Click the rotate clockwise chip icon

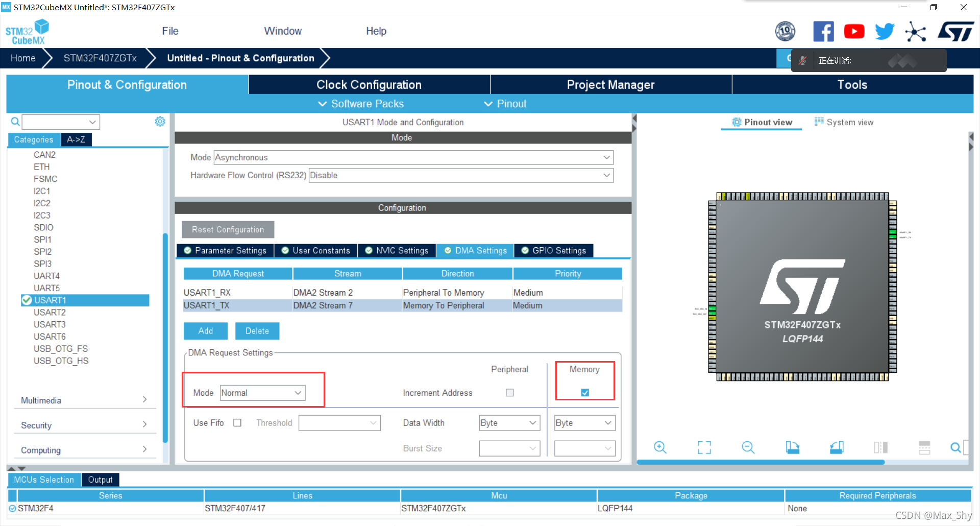(792, 447)
